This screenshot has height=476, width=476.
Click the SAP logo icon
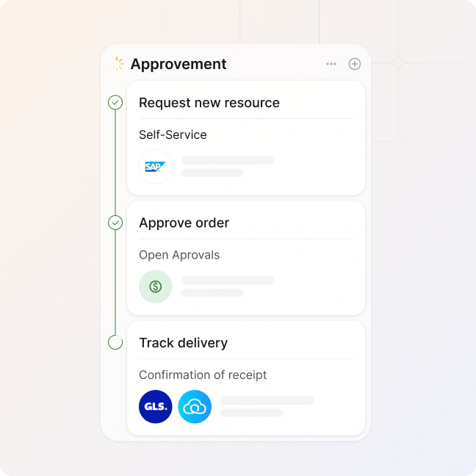[156, 166]
